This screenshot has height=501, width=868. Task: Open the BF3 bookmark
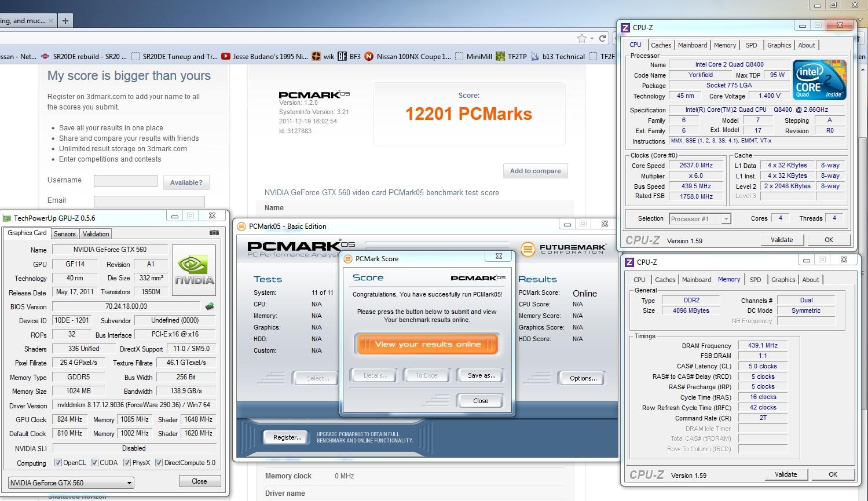(x=349, y=56)
